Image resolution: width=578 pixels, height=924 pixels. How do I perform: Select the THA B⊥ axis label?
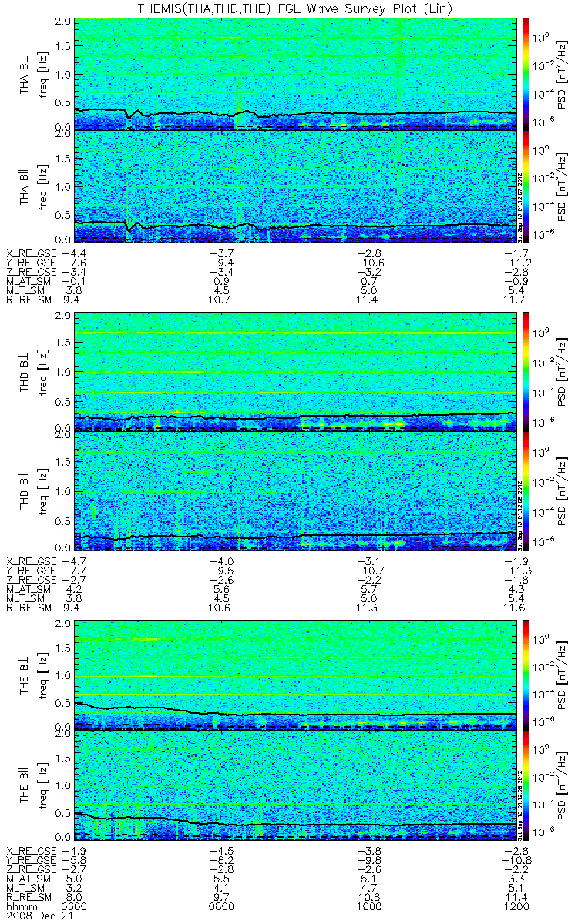(x=25, y=74)
